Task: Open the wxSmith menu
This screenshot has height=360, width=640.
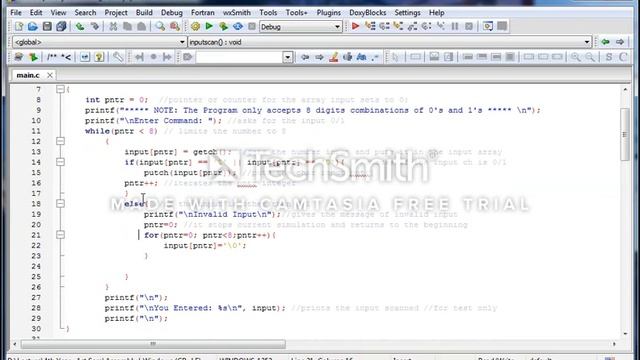Action: [237, 13]
